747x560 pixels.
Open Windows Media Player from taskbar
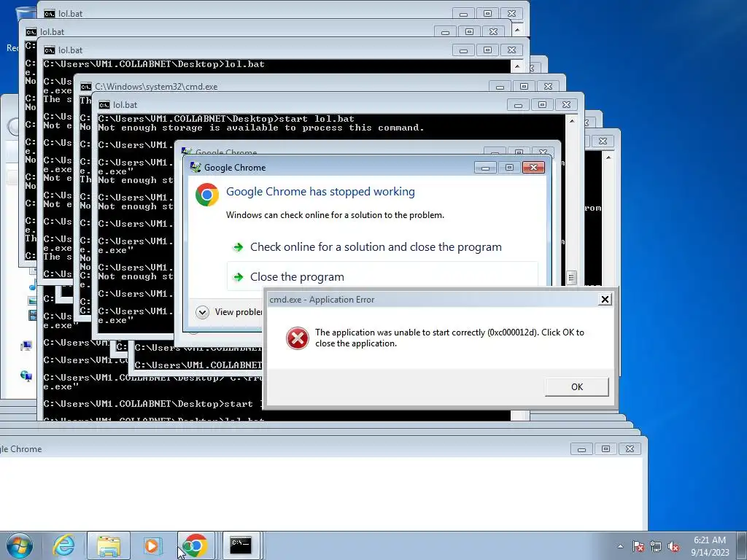coord(152,545)
